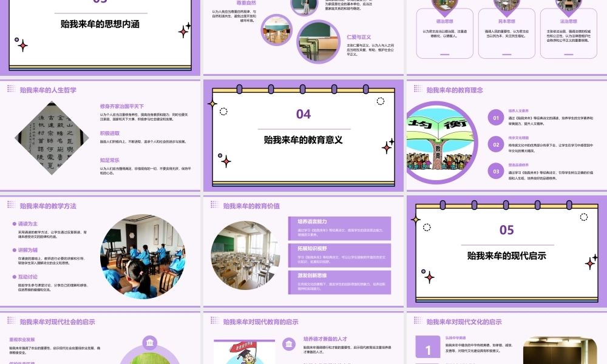The width and height of the screenshot is (607, 364).
Task: Click the heading '积极进取'
Action: point(109,133)
